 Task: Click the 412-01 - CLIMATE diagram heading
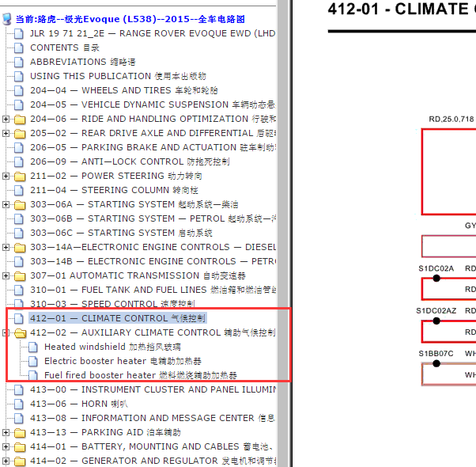pos(402,9)
